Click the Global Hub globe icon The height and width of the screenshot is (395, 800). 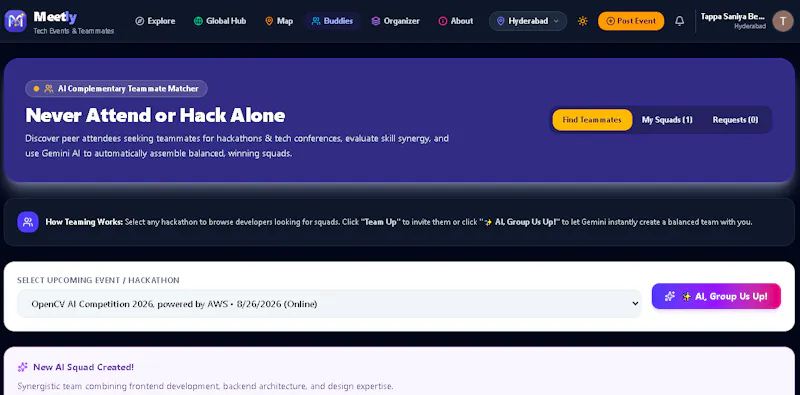point(198,21)
